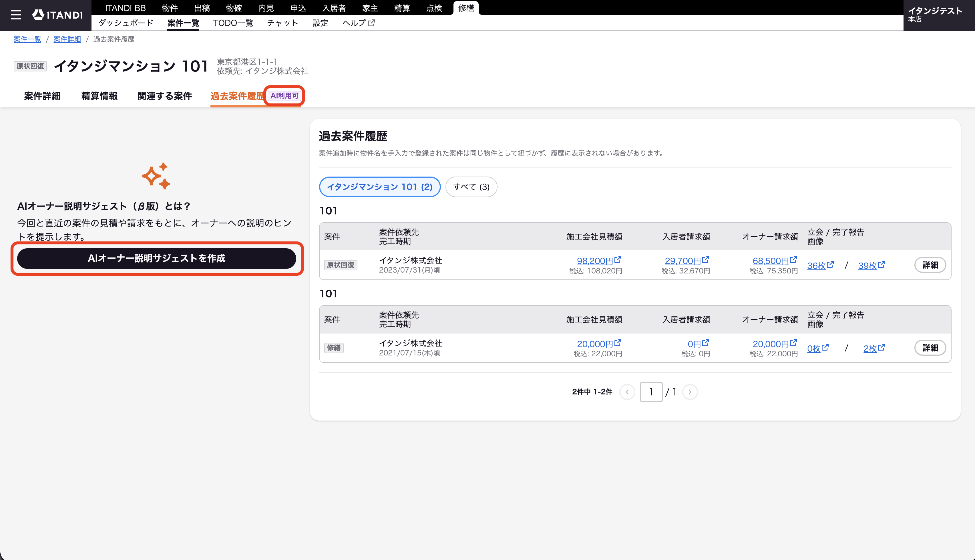
Task: Switch to the 精算情報 tab
Action: tap(99, 96)
